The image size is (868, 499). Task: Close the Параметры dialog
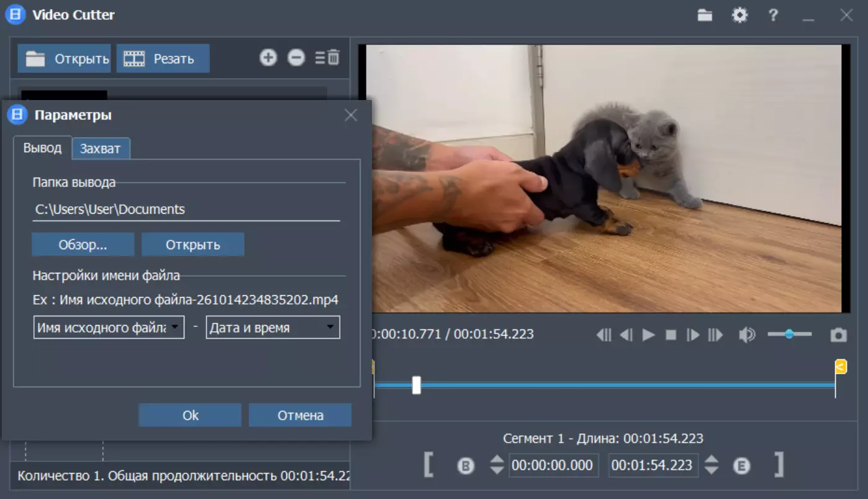click(351, 115)
